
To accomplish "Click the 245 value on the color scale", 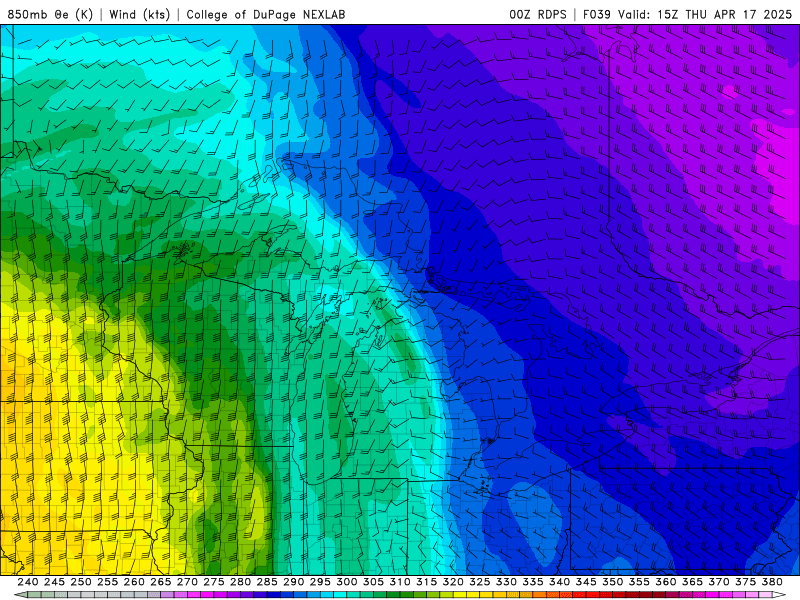I will [54, 582].
